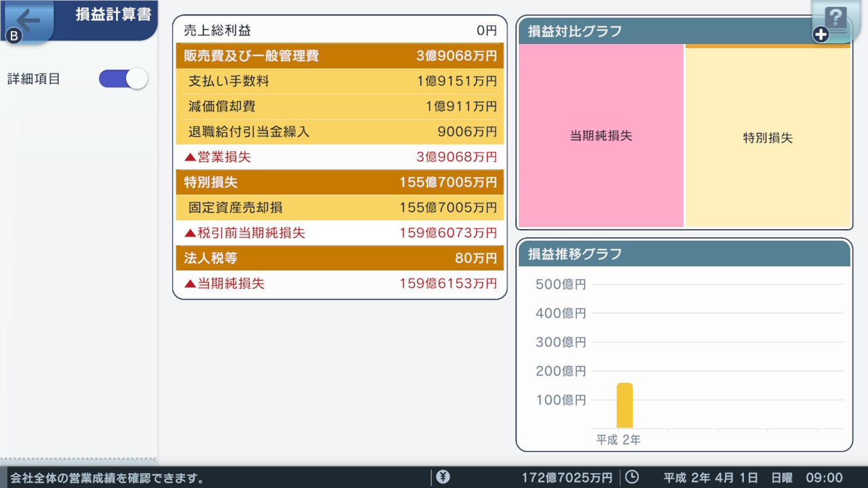Image resolution: width=868 pixels, height=488 pixels.
Task: Select the yellow 特別損失 block in the graph
Action: pos(768,137)
